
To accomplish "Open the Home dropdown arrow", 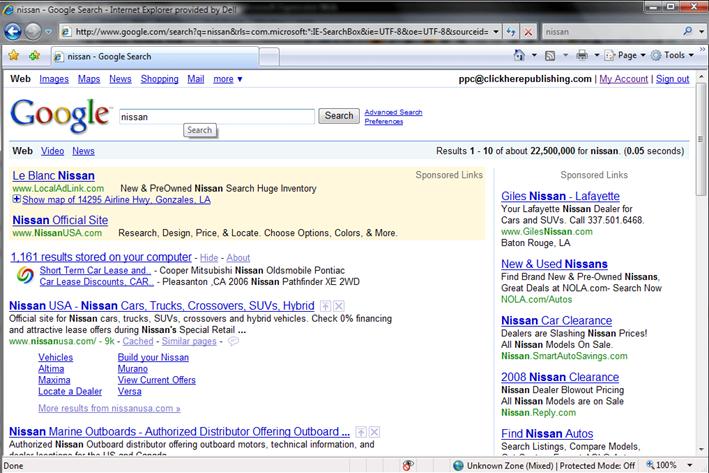I will click(x=534, y=55).
